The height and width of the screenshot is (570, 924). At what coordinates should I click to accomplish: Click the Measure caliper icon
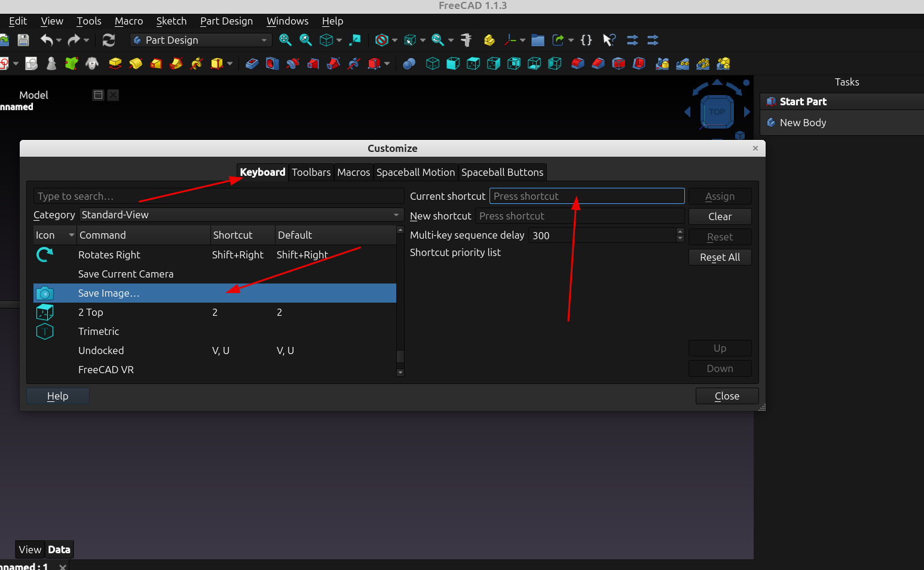coord(466,40)
